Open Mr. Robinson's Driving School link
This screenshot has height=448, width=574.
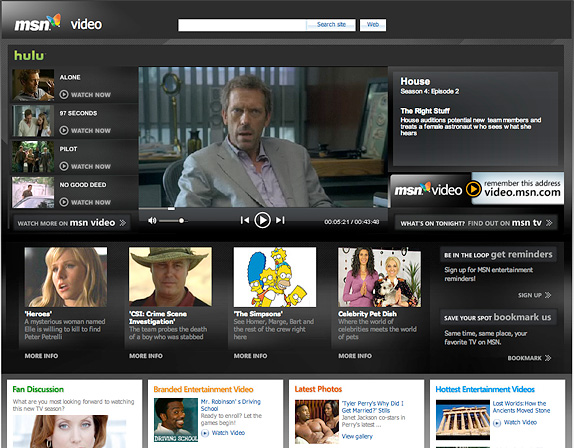coord(231,405)
